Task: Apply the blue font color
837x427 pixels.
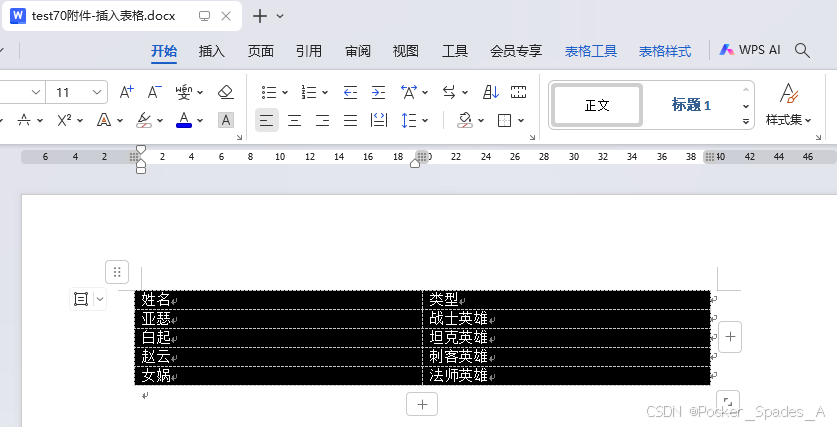Action: pos(184,120)
